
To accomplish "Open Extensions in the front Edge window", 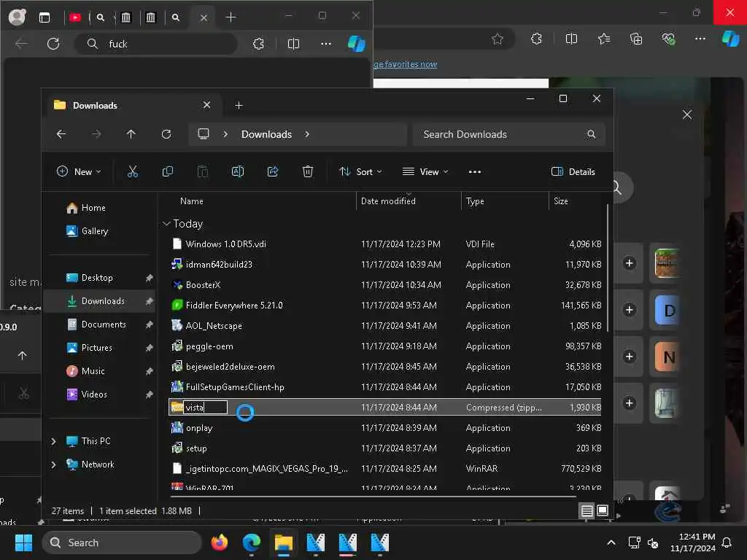I will pos(258,44).
